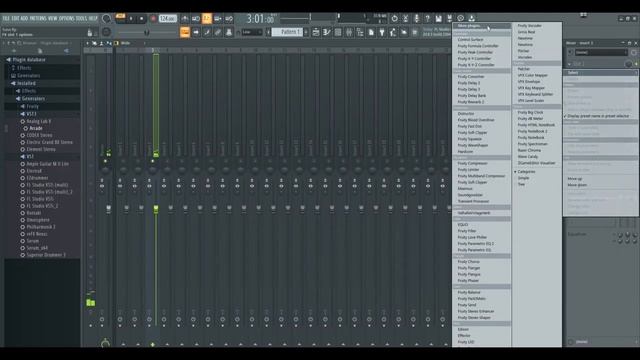Open the plugin picker funnel icon
Viewport: 640px width, 360px height.
[382, 32]
